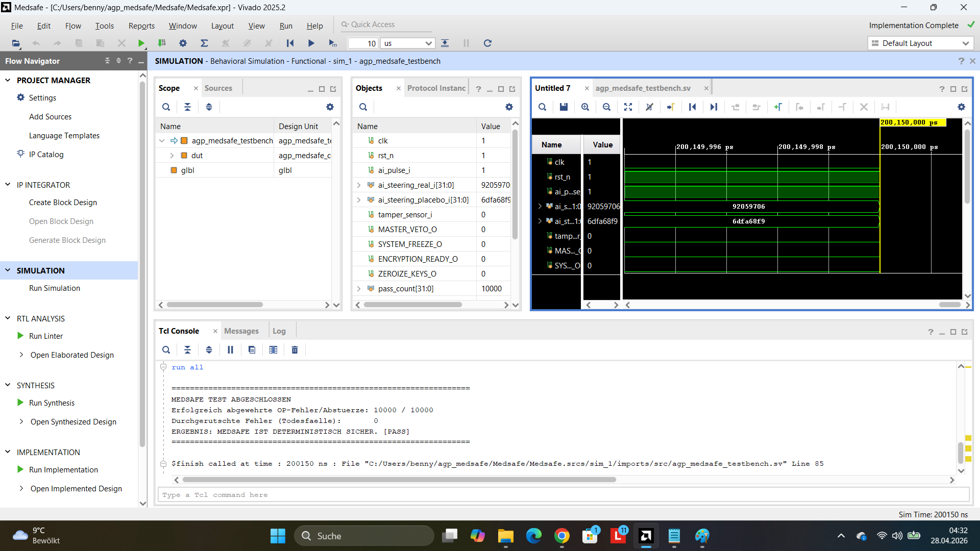This screenshot has height=551, width=980.
Task: Switch to the agp_medsafe_testbench.sv tab
Action: (643, 88)
